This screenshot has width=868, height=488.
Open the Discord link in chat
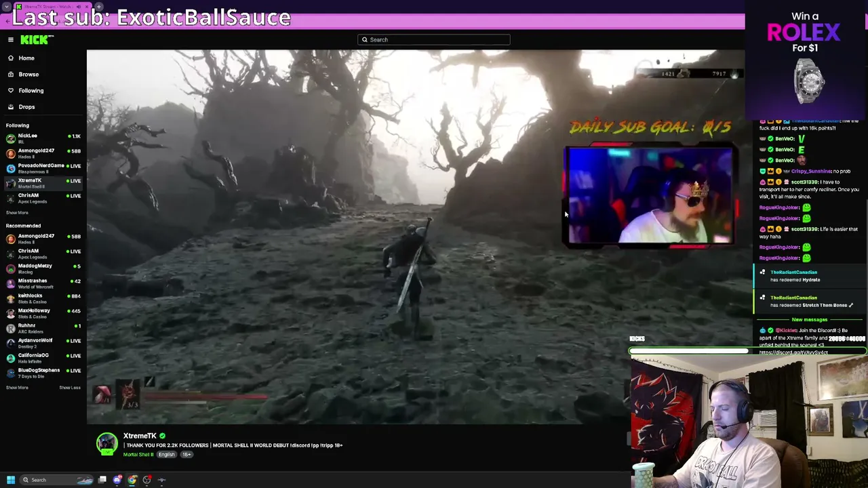coord(793,352)
